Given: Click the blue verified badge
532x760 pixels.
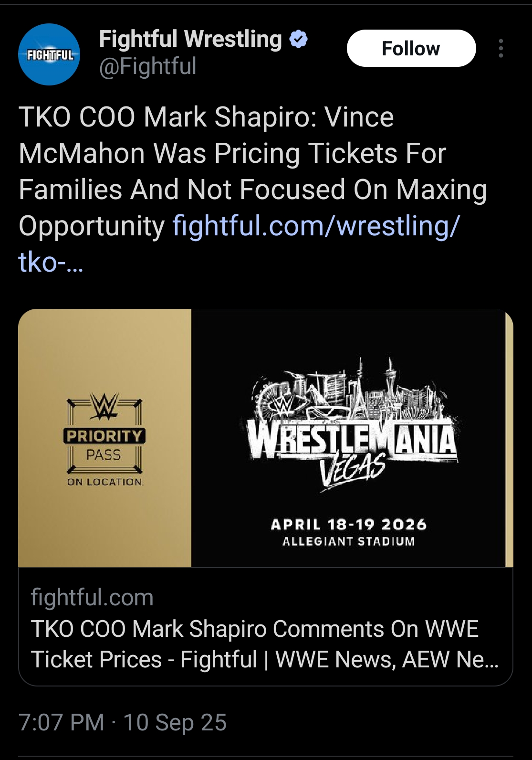Looking at the screenshot, I should coord(299,39).
